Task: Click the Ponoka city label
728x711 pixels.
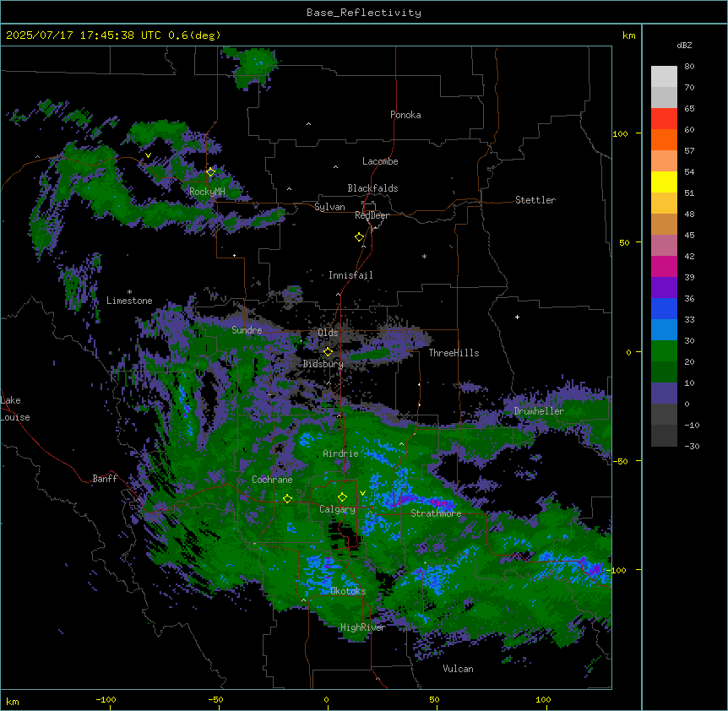Action: 405,115
